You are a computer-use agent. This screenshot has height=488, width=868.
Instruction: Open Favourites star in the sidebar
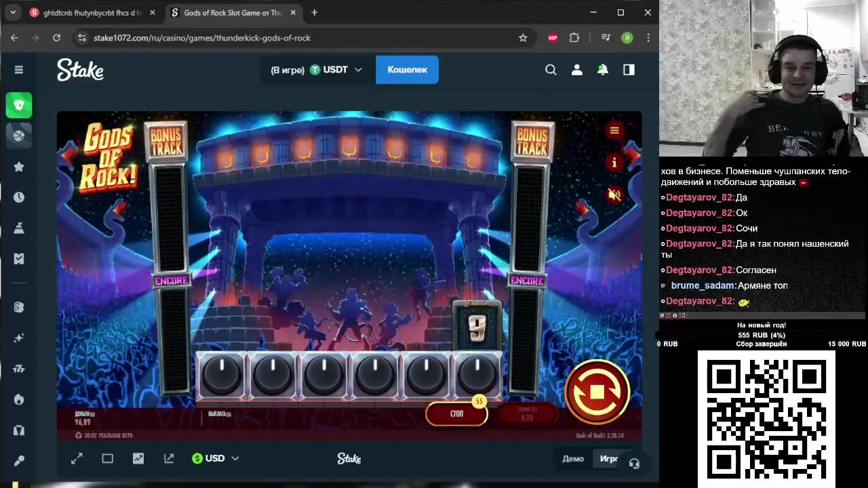pos(19,167)
